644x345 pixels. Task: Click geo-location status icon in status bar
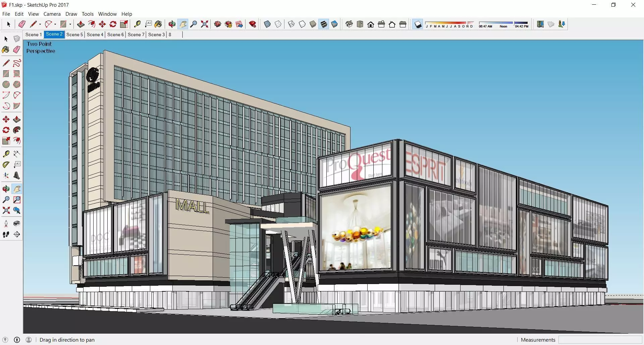tap(5, 340)
